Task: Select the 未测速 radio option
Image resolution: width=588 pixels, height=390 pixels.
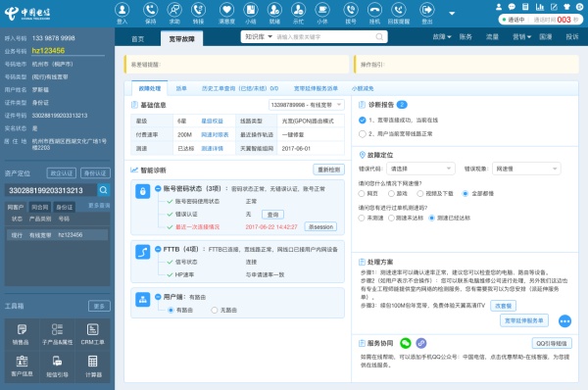Action: [362, 218]
